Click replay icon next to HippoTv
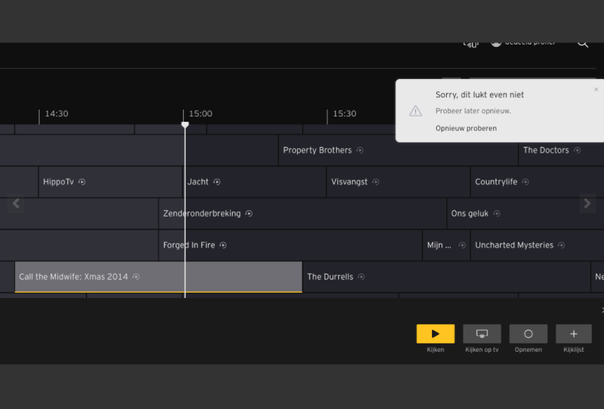This screenshot has height=409, width=604. coord(82,182)
